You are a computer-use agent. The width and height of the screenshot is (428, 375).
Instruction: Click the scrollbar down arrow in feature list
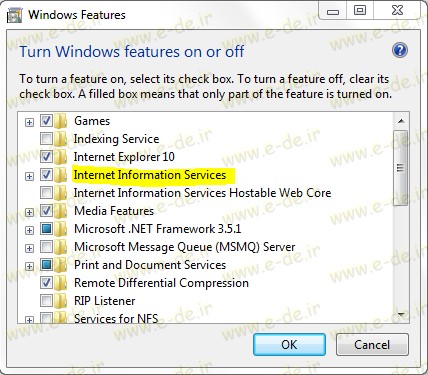coord(401,314)
